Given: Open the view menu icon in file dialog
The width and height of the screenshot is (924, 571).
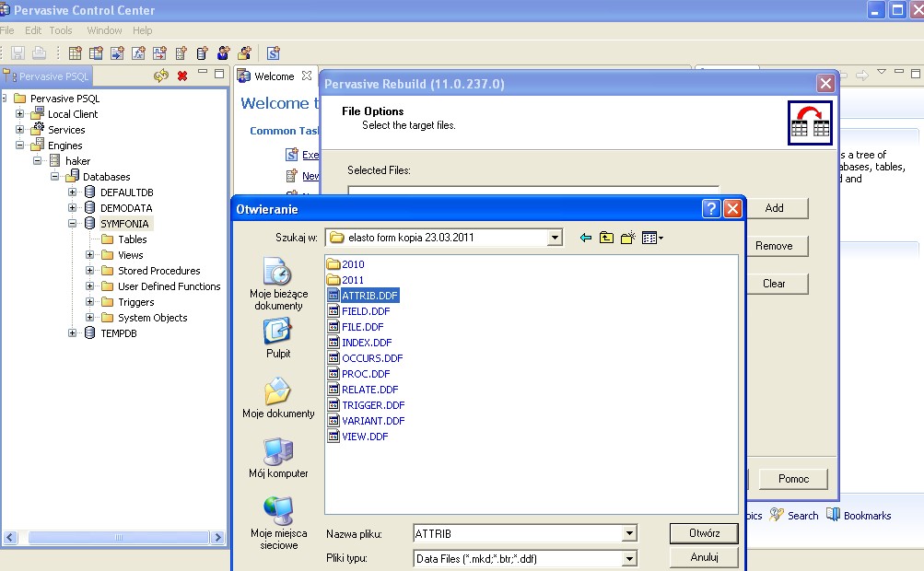Looking at the screenshot, I should (x=652, y=238).
